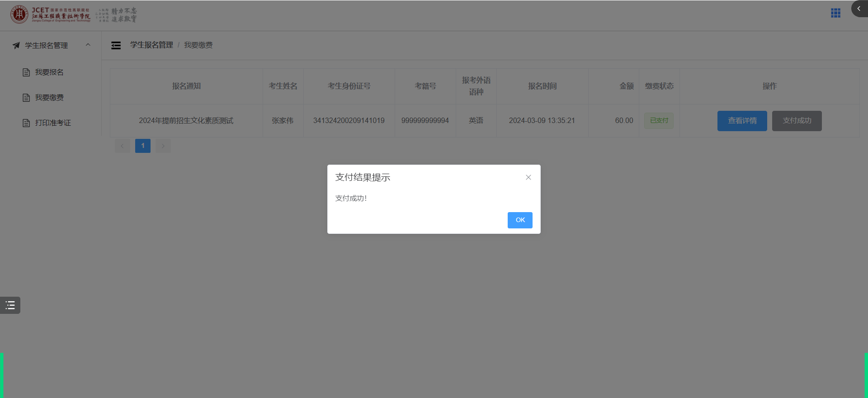
Task: Toggle sidebar with the hamburger menu icon
Action: point(116,45)
